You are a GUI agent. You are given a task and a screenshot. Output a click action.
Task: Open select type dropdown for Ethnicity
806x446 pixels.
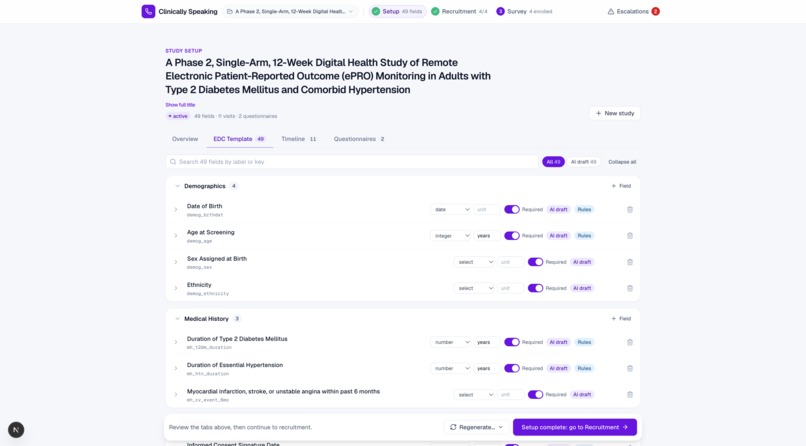[474, 288]
